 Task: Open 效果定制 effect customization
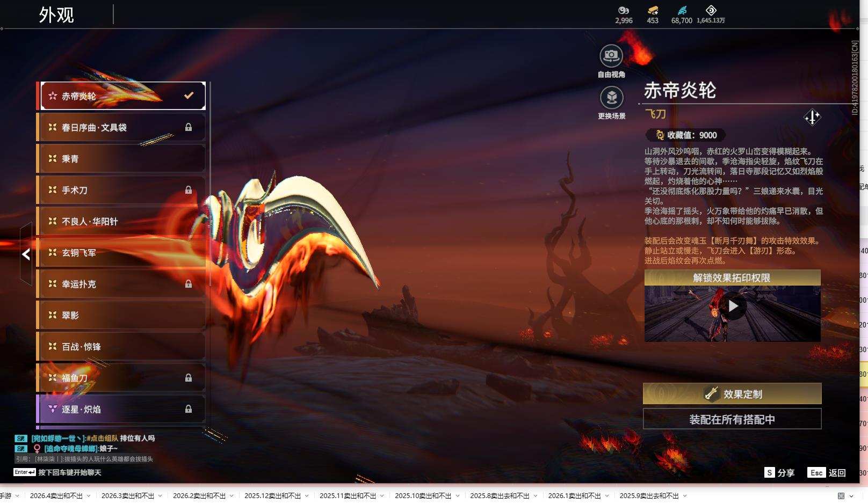pyautogui.click(x=732, y=394)
